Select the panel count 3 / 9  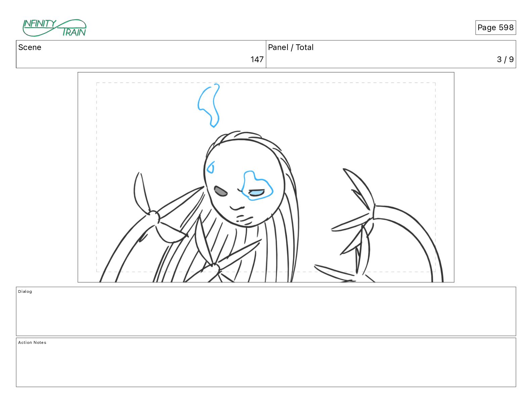(505, 59)
